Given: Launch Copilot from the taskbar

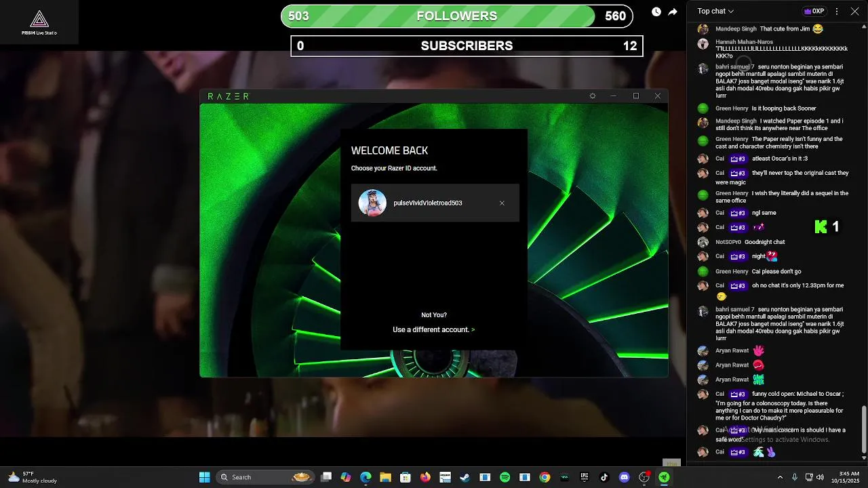Looking at the screenshot, I should point(346,477).
